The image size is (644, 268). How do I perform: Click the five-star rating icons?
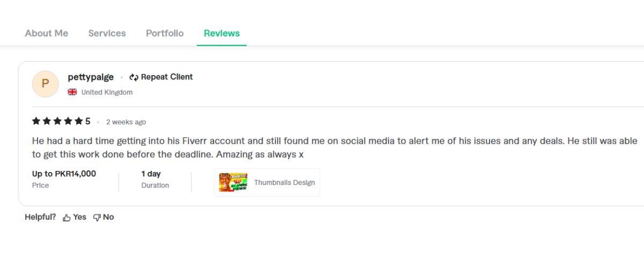(57, 121)
